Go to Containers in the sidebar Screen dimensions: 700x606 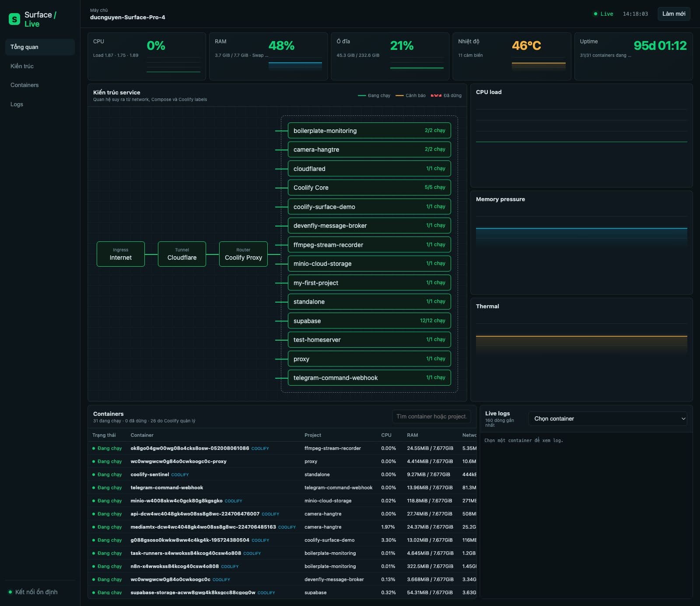[x=40, y=85]
